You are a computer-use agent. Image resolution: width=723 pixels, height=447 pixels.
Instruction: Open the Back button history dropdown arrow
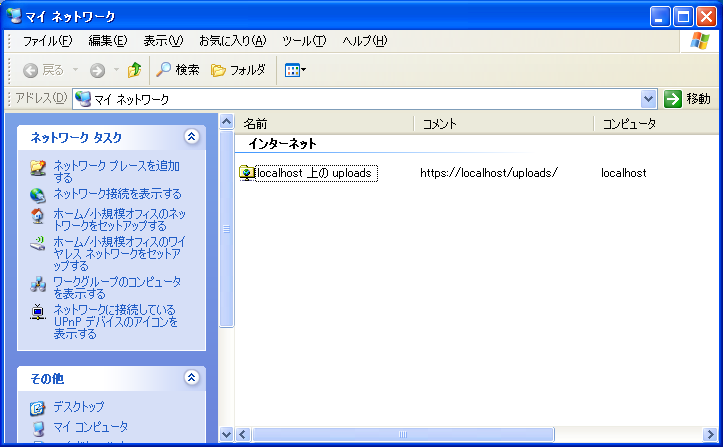[75, 70]
